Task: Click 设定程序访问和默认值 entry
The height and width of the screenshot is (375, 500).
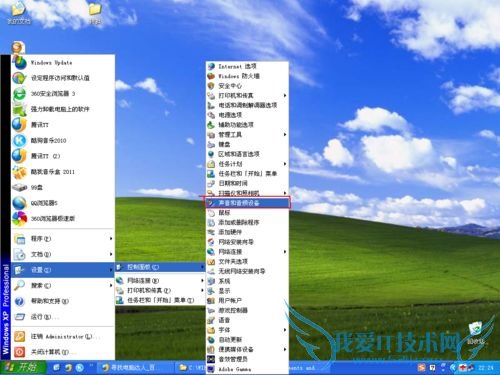Action: click(x=63, y=78)
